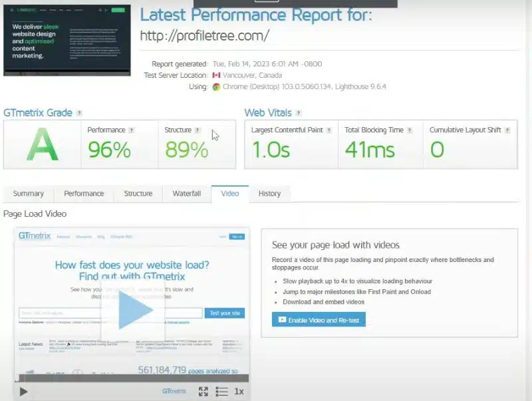This screenshot has height=401, width=532.
Task: Open help icon beside Web Vitals heading
Action: (298, 113)
